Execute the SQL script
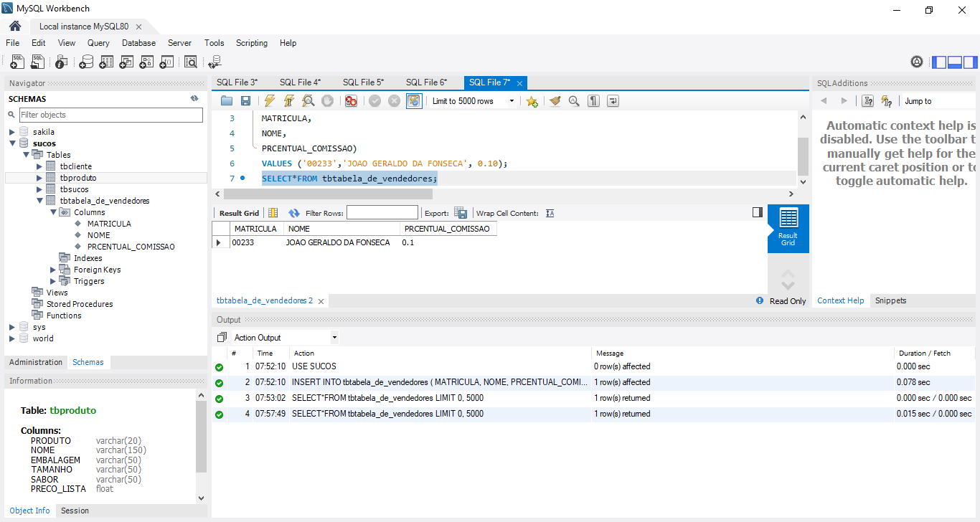Image resolution: width=980 pixels, height=522 pixels. click(x=269, y=101)
